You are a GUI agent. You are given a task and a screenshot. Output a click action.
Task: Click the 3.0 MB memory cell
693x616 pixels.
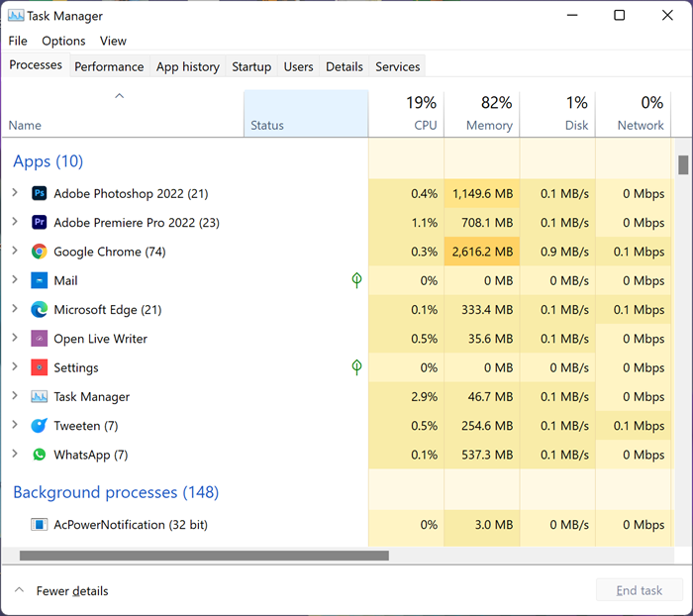tap(482, 525)
